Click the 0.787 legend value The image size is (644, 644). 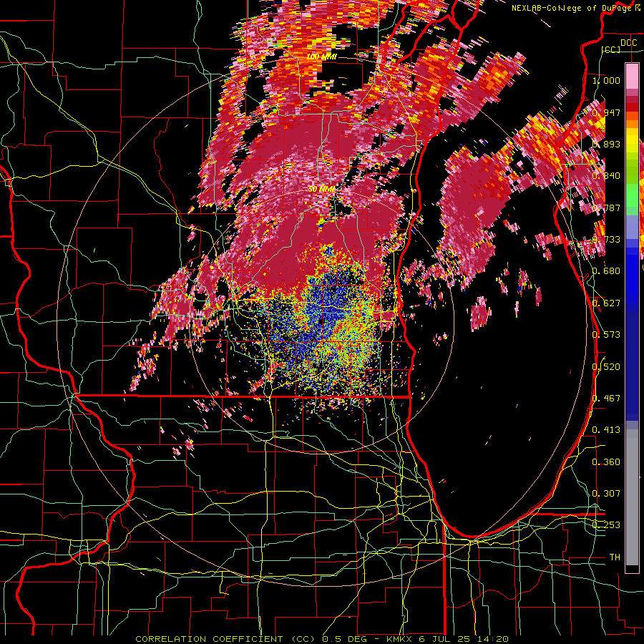point(606,208)
